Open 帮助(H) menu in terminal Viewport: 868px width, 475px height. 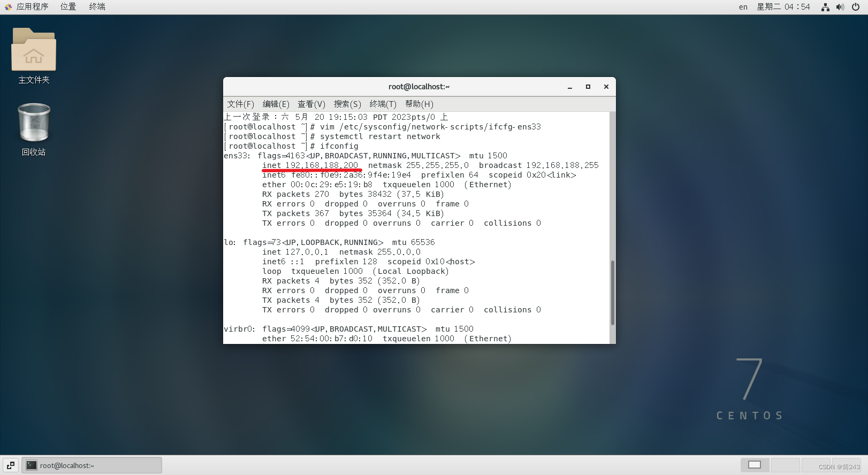click(419, 104)
